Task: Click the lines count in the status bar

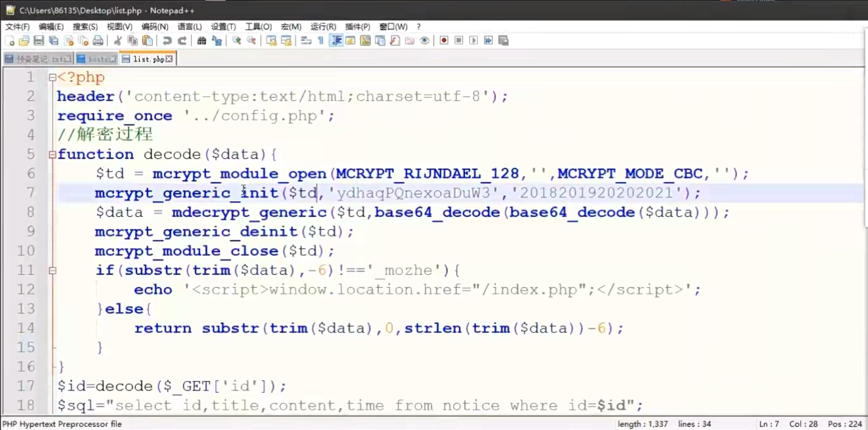Action: (x=694, y=424)
